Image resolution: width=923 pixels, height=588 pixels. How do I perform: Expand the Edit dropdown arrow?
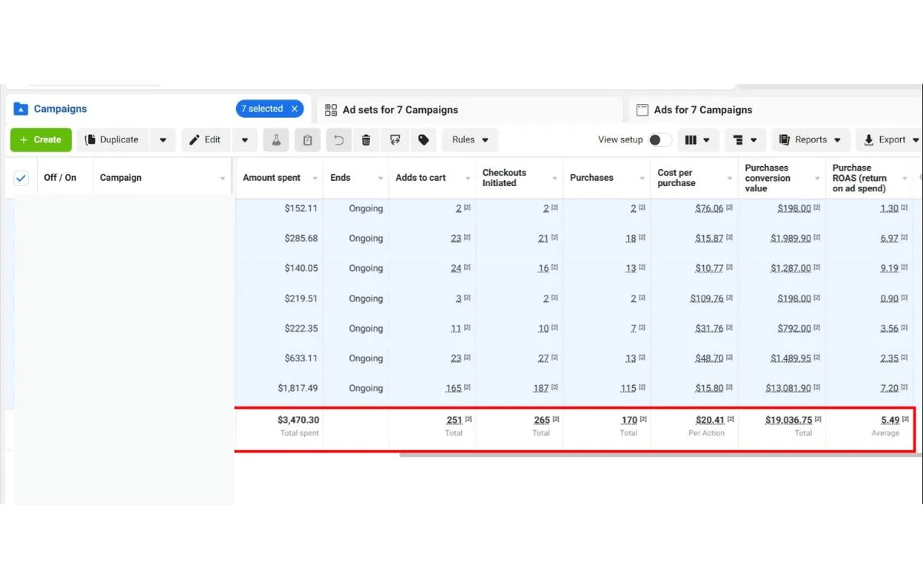click(x=245, y=140)
